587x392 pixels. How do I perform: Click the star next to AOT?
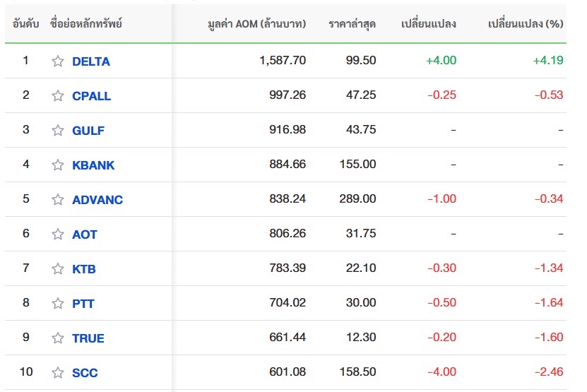point(58,234)
